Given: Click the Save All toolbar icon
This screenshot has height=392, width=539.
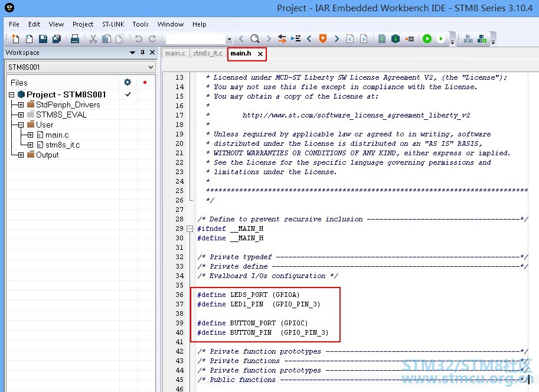Looking at the screenshot, I should coord(57,38).
